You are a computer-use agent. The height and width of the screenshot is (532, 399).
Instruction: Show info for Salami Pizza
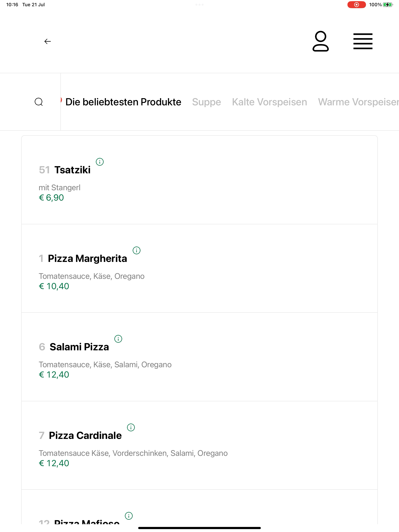[x=118, y=339]
